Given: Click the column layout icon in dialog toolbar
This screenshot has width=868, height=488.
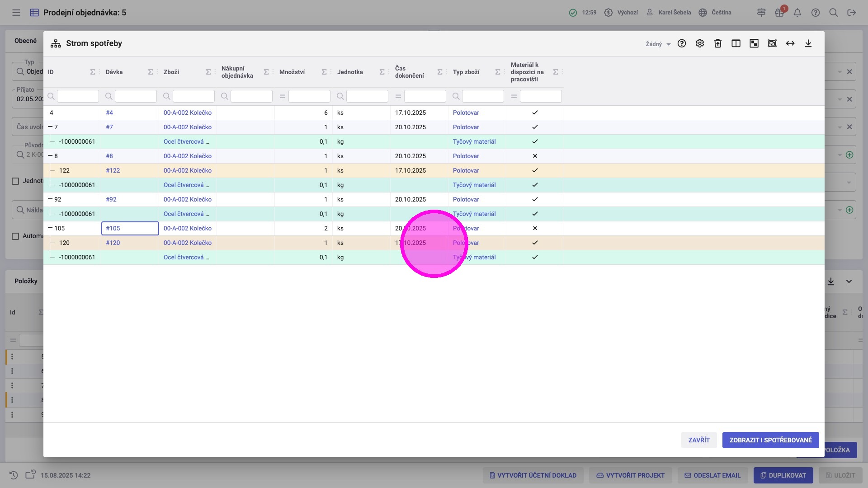Looking at the screenshot, I should (x=736, y=43).
